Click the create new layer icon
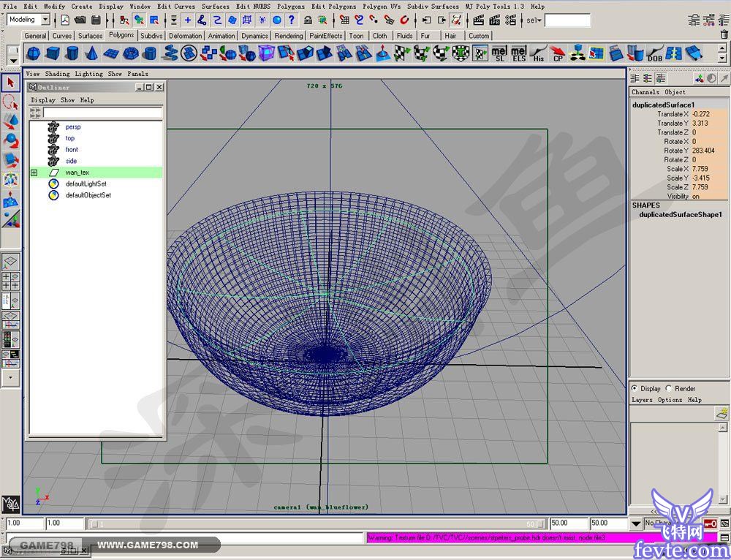 click(x=721, y=415)
